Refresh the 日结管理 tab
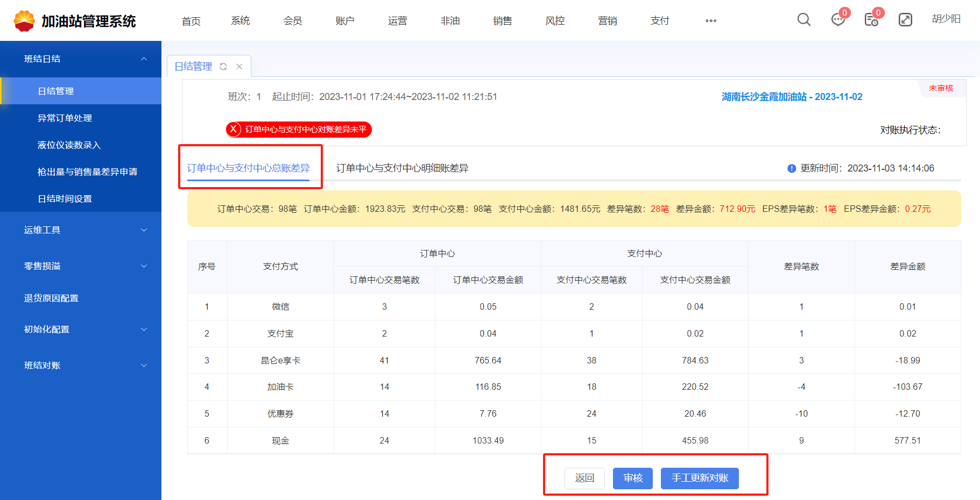 223,67
